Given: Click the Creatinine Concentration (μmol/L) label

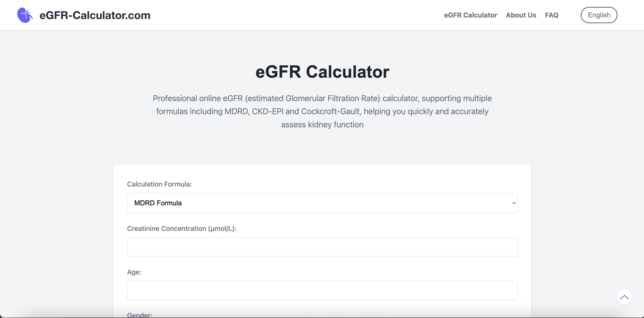Looking at the screenshot, I should [182, 228].
